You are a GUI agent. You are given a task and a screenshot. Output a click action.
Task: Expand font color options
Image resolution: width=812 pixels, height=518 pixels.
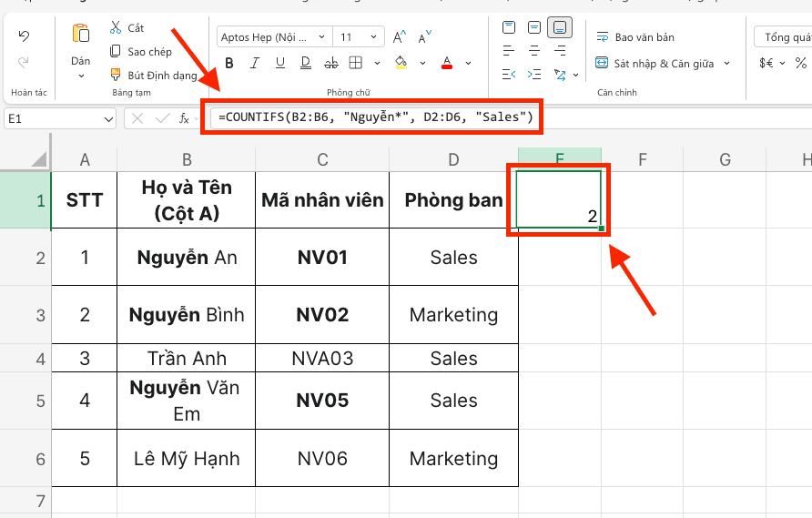468,63
